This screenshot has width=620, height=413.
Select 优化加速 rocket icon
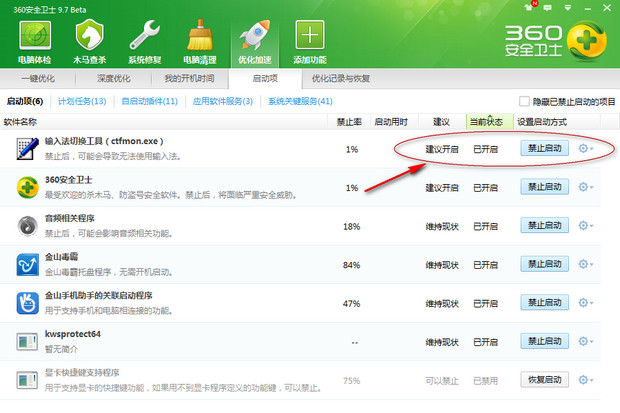tap(253, 41)
